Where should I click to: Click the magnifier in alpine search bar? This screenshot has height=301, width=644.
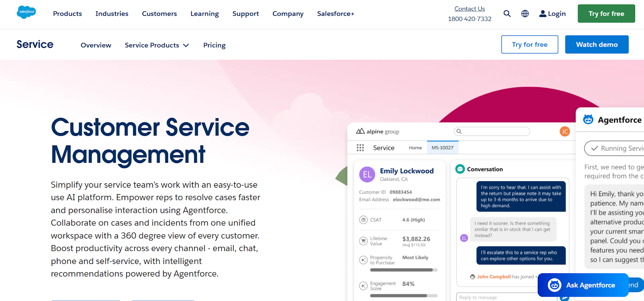(x=459, y=131)
